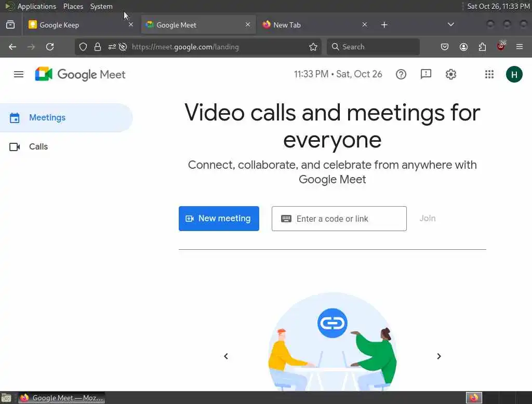Image resolution: width=532 pixels, height=404 pixels.
Task: View site security lock information
Action: pos(97,47)
